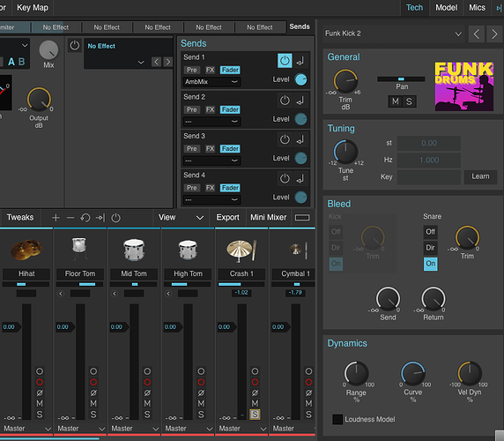Click the Crash 1 cymbal image
This screenshot has height=441, width=504.
241,250
